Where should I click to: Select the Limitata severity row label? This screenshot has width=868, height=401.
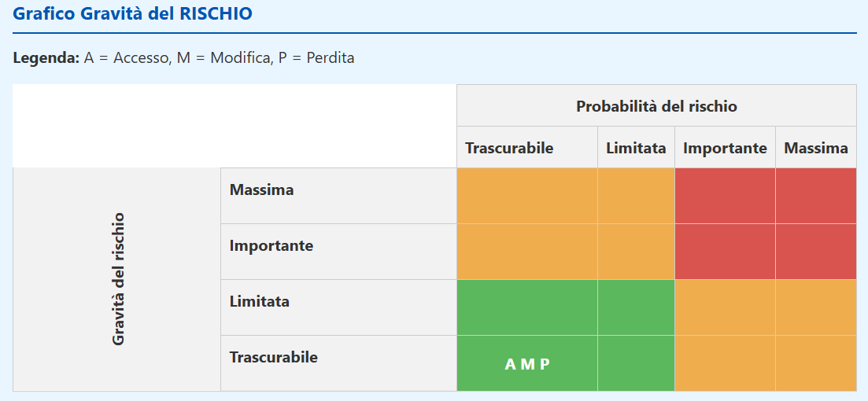(x=259, y=302)
